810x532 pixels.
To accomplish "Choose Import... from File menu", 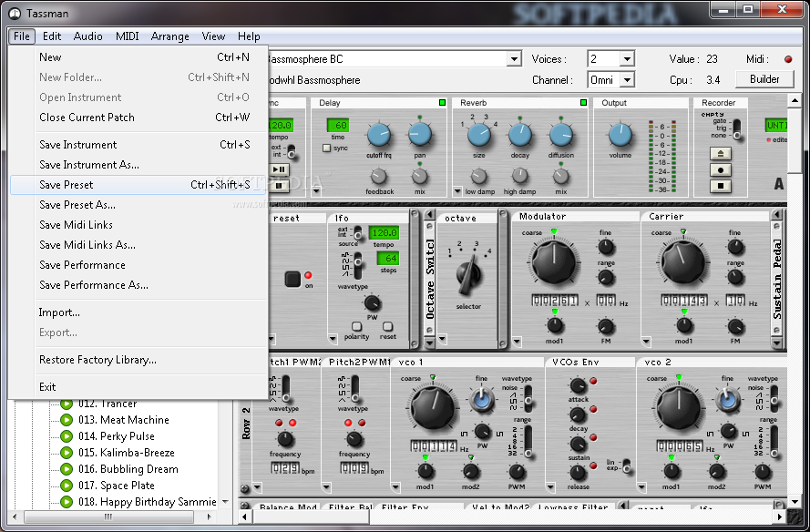I will tap(138, 312).
